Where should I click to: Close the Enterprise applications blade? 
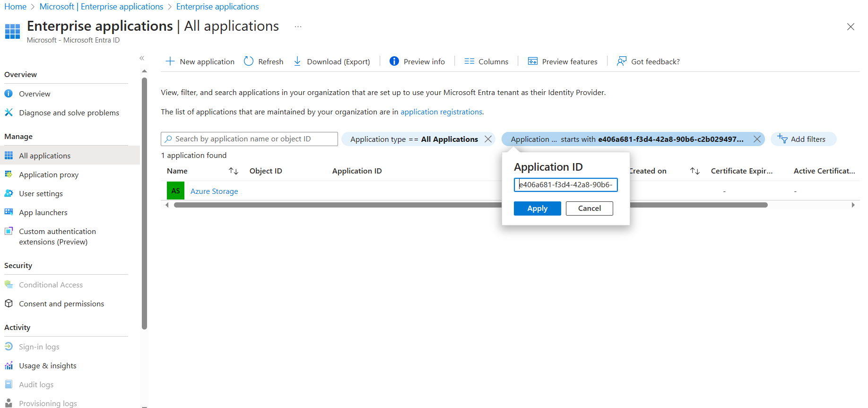click(x=851, y=27)
